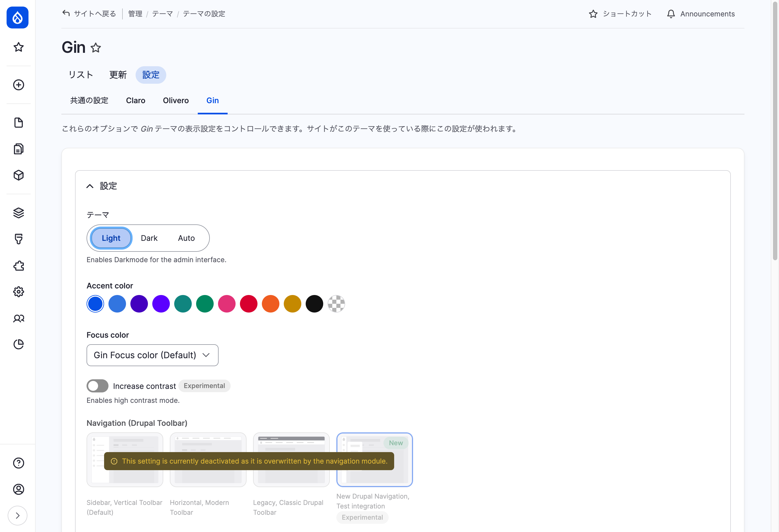Open the Configuration gear icon in sidebar

pos(18,292)
